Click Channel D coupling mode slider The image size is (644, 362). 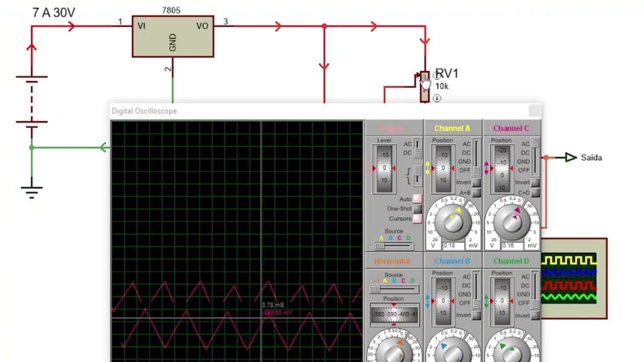click(535, 290)
